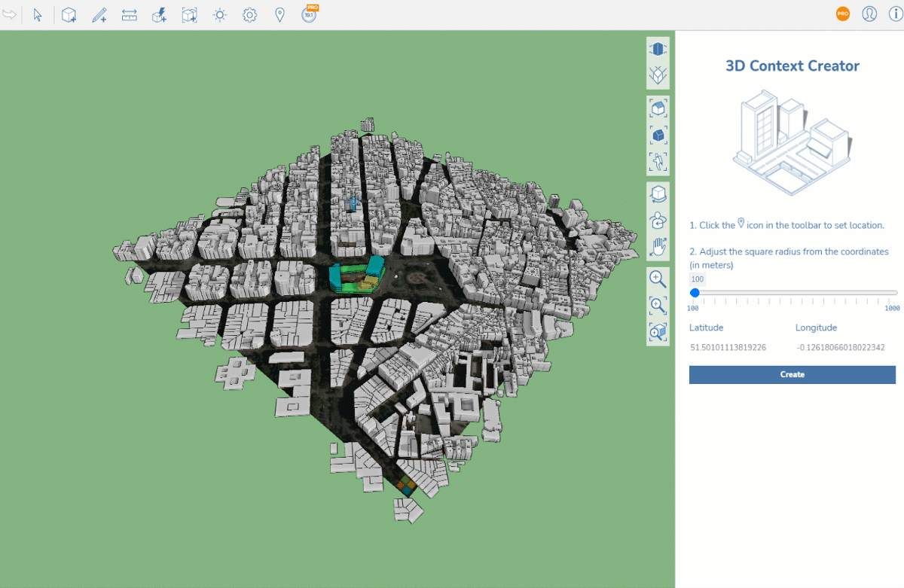Click the square radius slider handle

[x=695, y=293]
